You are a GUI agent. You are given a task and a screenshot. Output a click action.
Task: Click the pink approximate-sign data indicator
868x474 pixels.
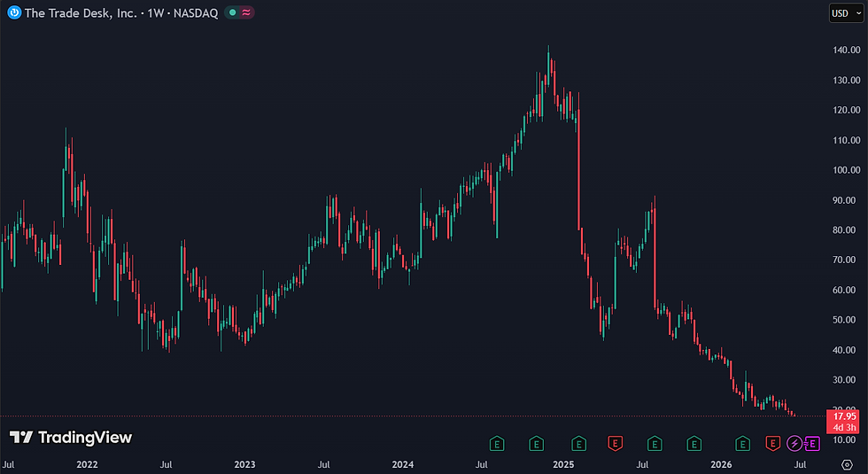[x=246, y=12]
